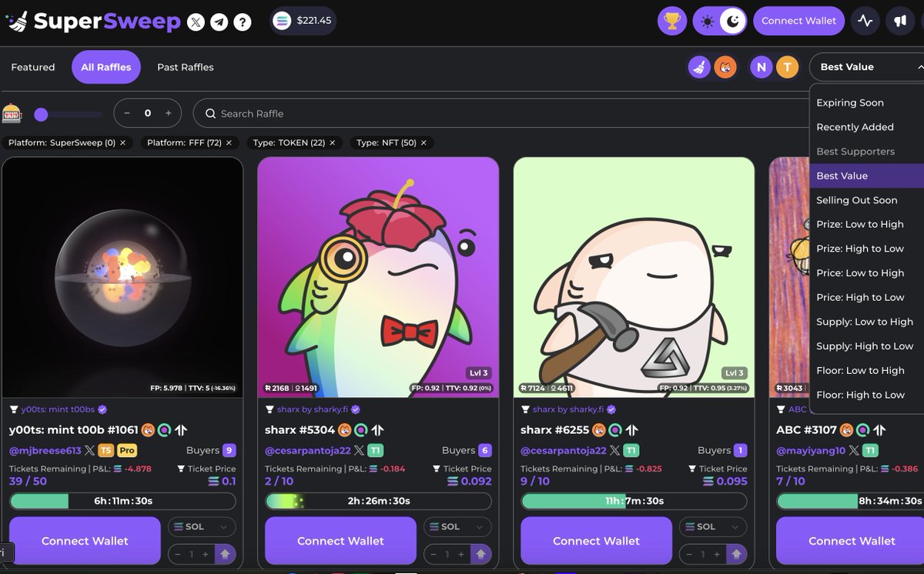Switch to light mode sun toggle
924x574 pixels.
(708, 21)
